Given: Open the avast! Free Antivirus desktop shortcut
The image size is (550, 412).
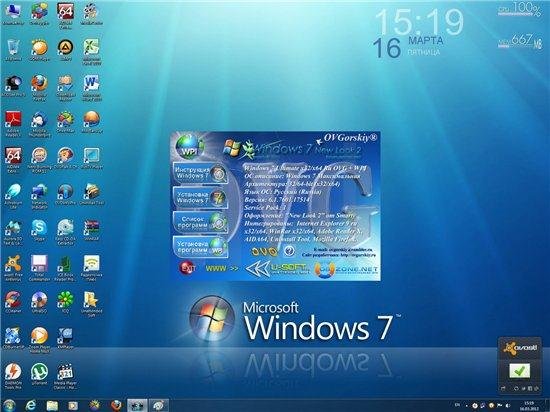Looking at the screenshot, I should pyautogui.click(x=13, y=268).
